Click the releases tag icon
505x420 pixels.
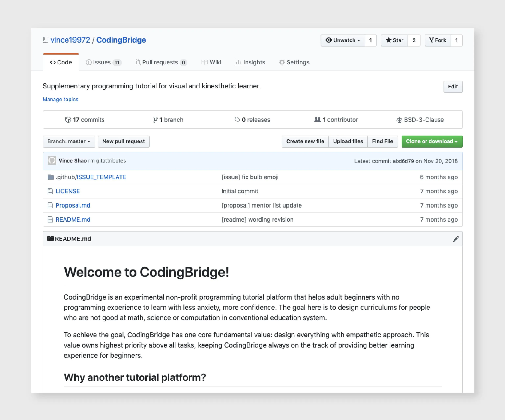[237, 119]
